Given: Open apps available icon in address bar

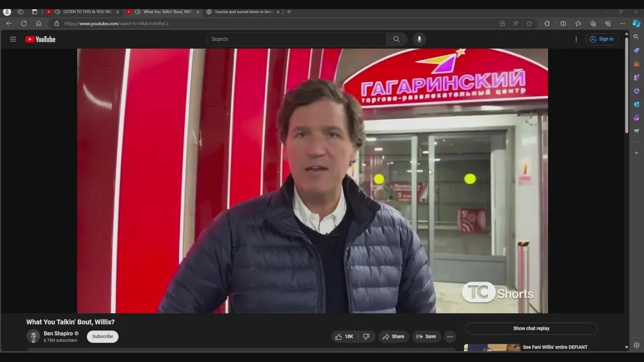Looking at the screenshot, I should [502, 23].
